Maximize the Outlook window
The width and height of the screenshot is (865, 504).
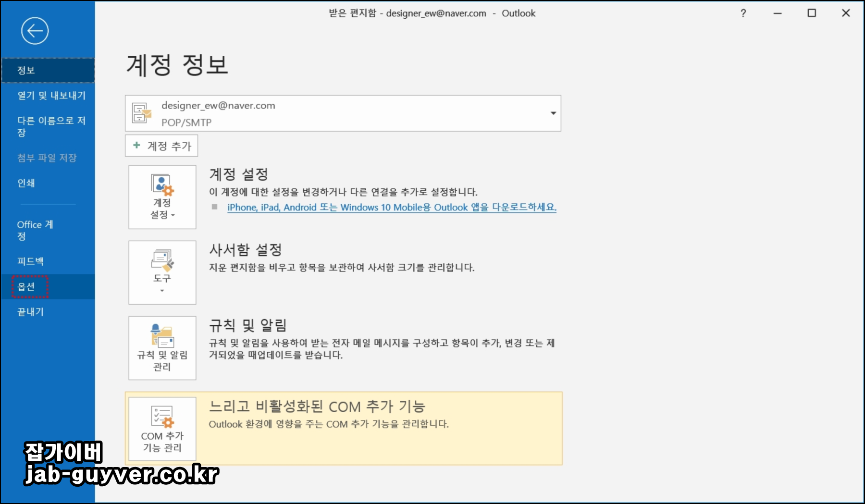pyautogui.click(x=812, y=13)
